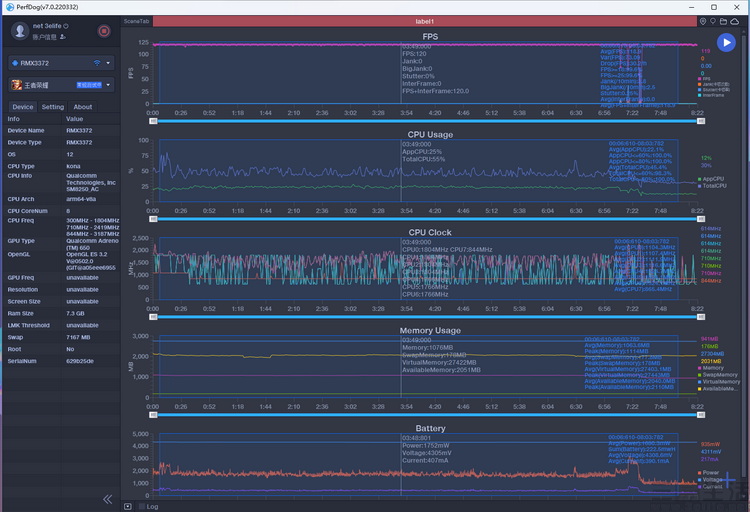
Task: Click FPS chart left range slider handle
Action: coord(153,121)
